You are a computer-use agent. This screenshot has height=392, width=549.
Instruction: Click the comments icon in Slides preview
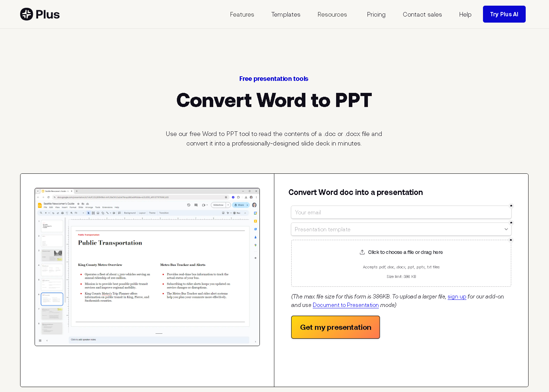(x=196, y=205)
